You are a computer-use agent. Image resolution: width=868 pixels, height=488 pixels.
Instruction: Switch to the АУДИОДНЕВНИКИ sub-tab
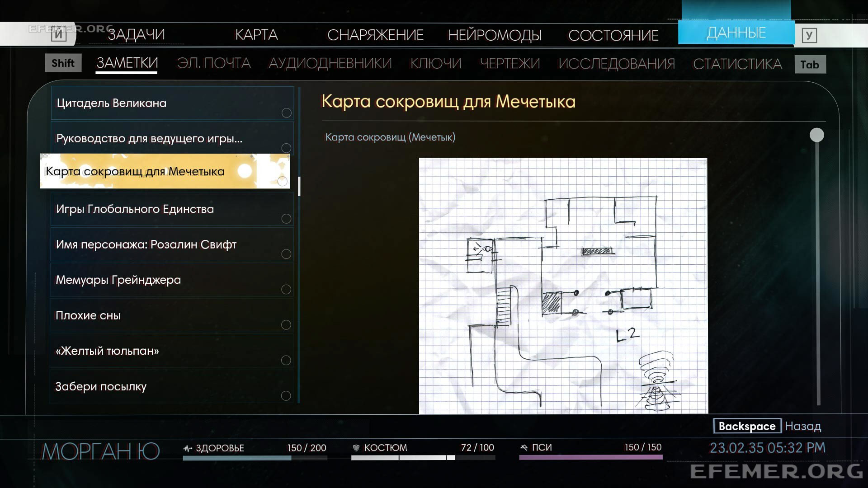[330, 63]
